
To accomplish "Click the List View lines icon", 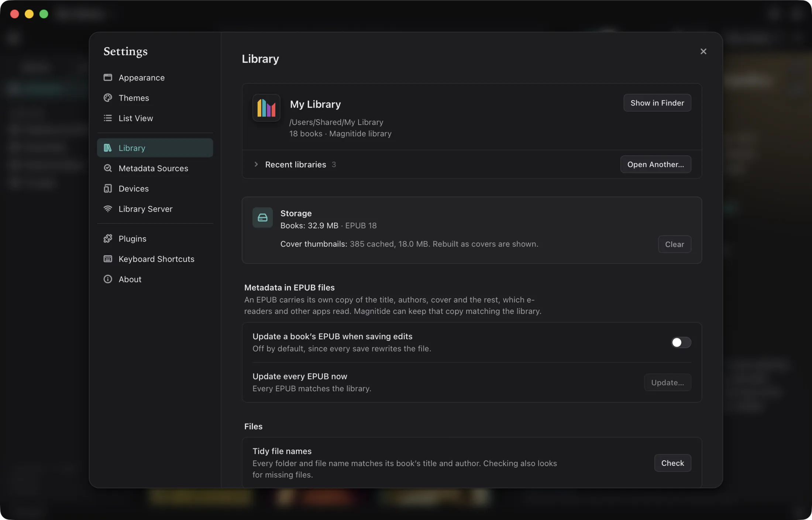I will pos(108,118).
